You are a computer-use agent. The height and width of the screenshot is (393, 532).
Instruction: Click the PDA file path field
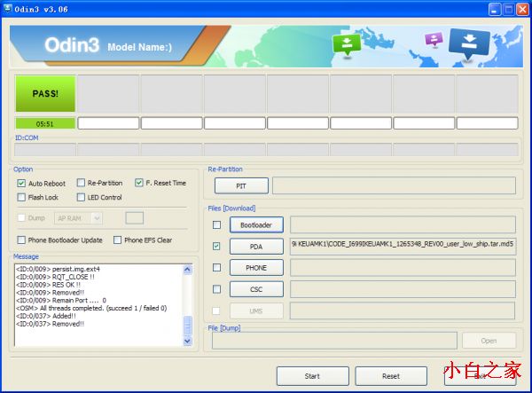[x=403, y=247]
